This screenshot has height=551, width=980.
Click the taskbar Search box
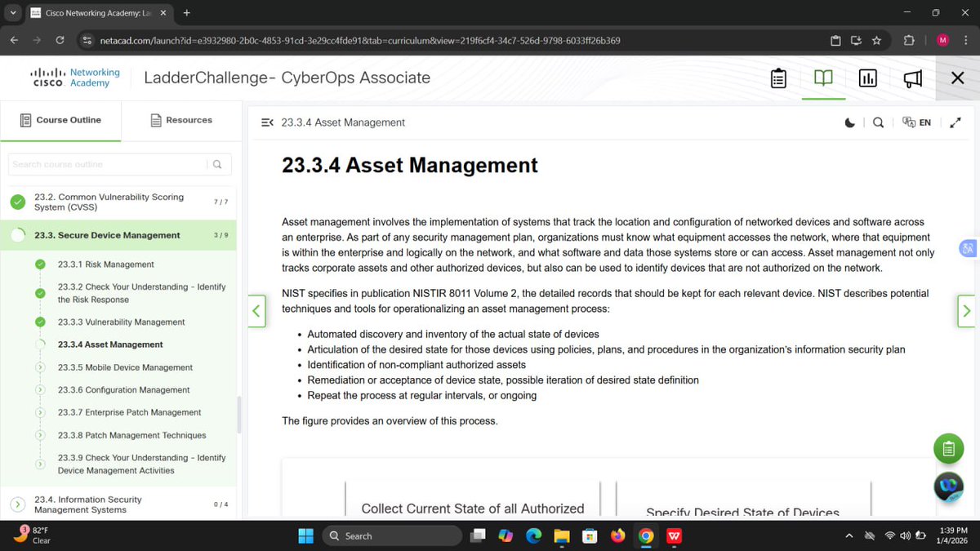(x=392, y=535)
